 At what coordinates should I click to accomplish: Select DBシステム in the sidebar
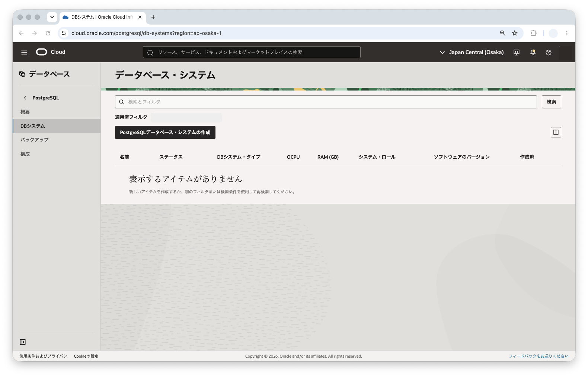click(57, 126)
